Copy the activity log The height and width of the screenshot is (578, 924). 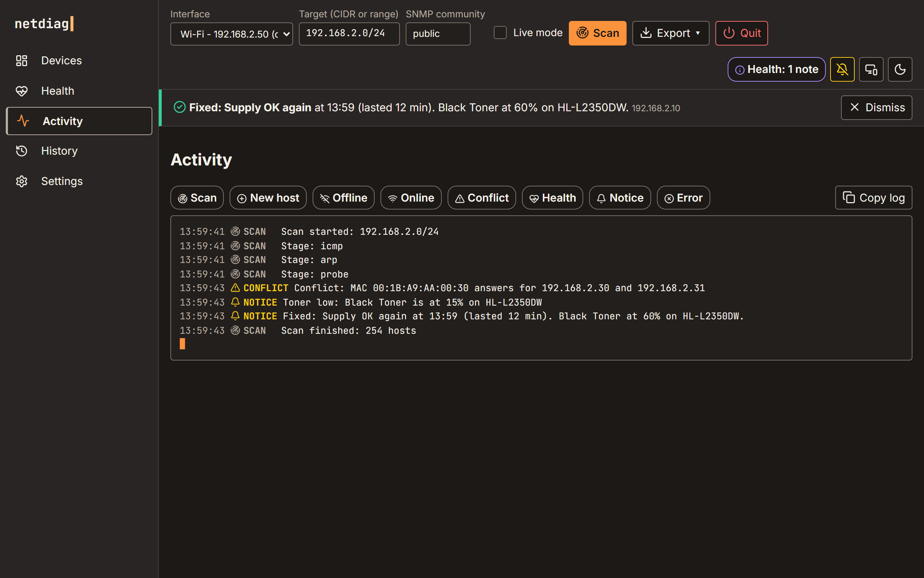click(x=873, y=198)
